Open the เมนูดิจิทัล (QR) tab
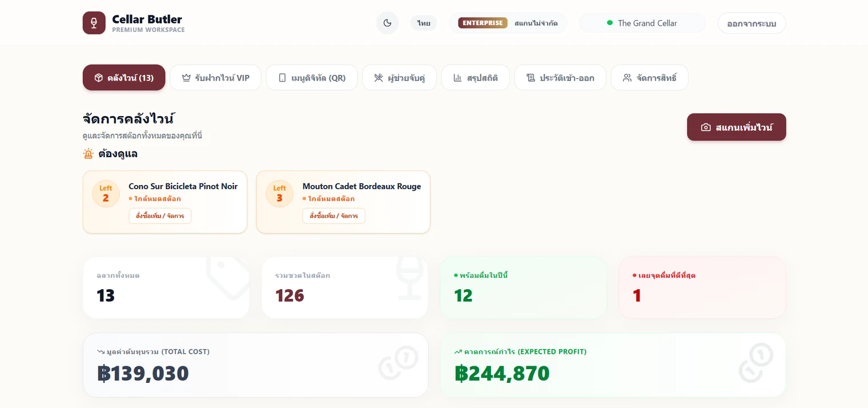This screenshot has width=868, height=408. (312, 78)
